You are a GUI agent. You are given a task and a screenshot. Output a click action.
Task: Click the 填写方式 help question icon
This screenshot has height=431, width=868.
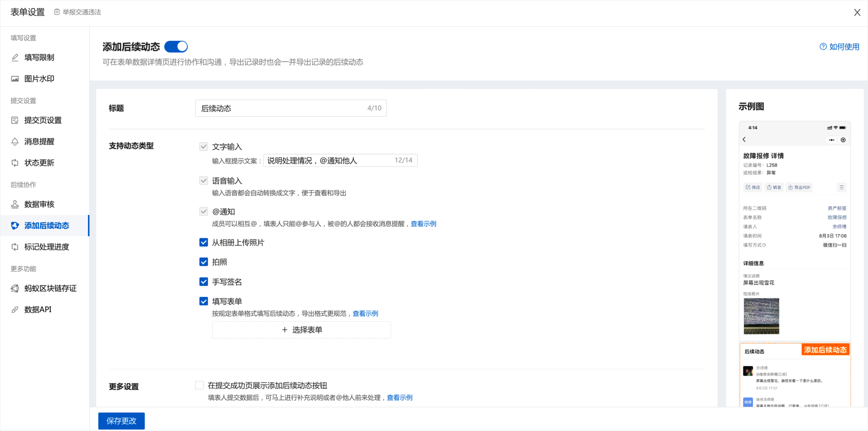click(x=764, y=245)
